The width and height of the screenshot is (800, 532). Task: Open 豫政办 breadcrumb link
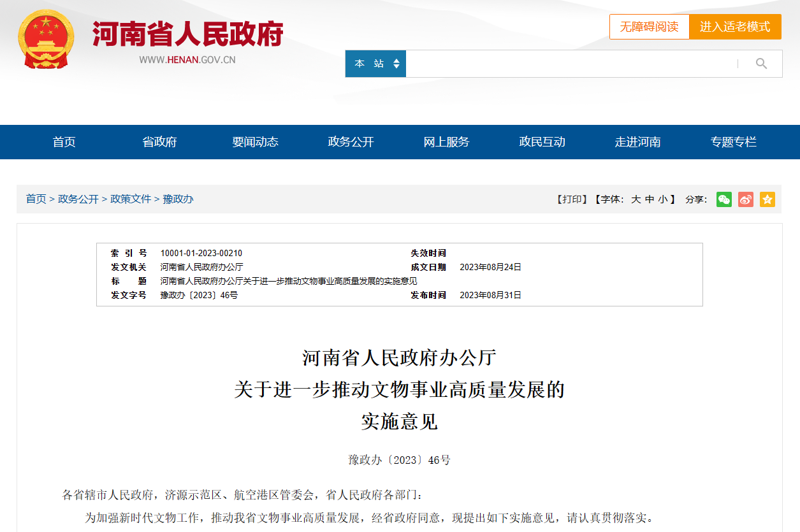178,199
